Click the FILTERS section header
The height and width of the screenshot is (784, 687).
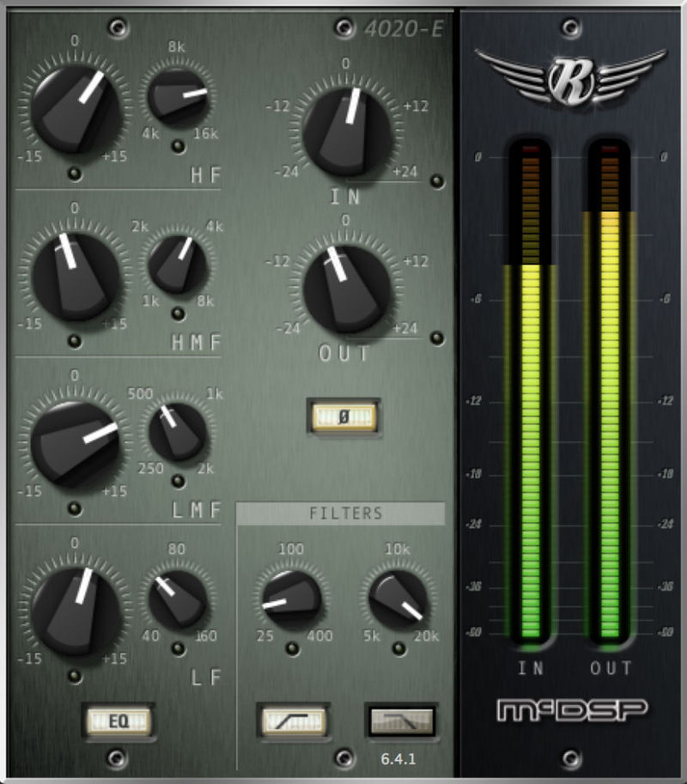pyautogui.click(x=341, y=514)
